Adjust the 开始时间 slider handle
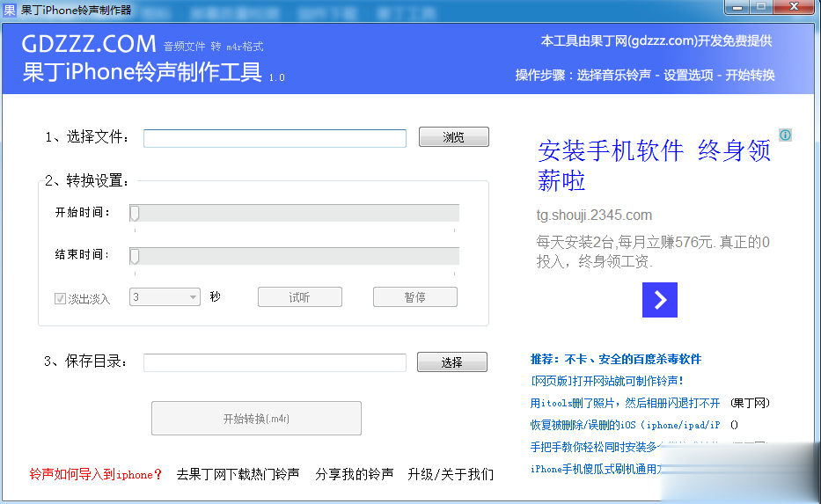Viewport: 821px width, 504px height. [135, 213]
